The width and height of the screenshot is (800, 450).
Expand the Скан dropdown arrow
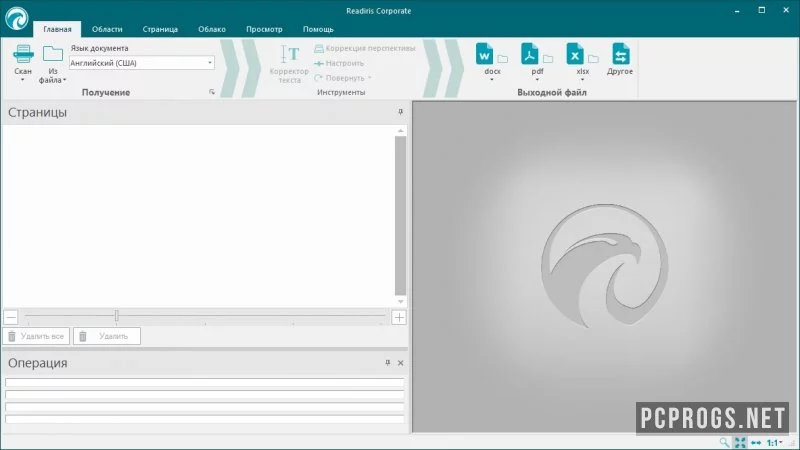click(22, 80)
